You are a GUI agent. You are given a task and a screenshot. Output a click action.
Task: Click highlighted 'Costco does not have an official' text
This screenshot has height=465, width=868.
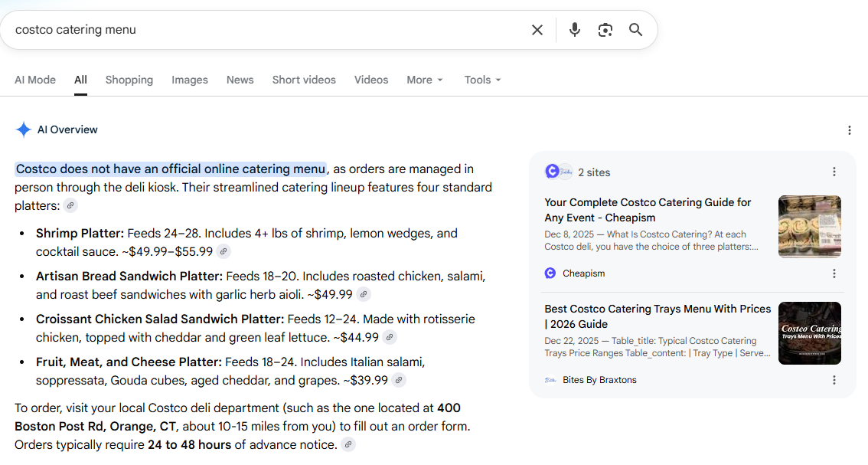[x=171, y=169]
